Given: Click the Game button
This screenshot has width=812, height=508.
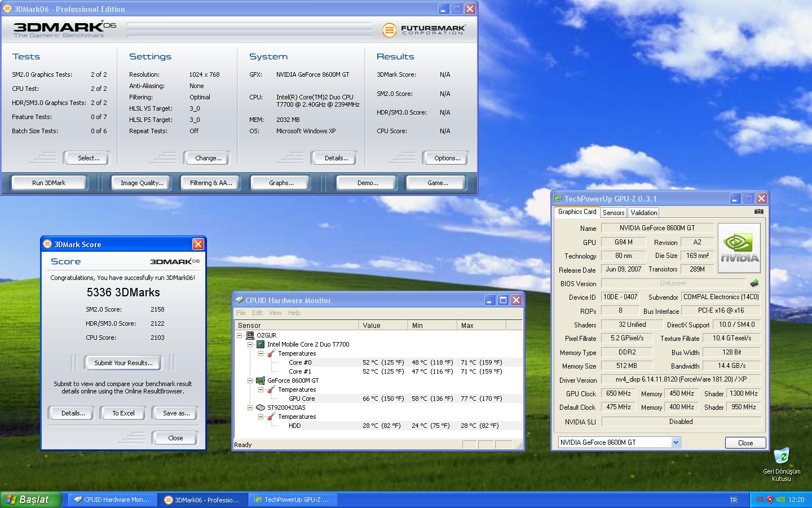Looking at the screenshot, I should coord(438,183).
